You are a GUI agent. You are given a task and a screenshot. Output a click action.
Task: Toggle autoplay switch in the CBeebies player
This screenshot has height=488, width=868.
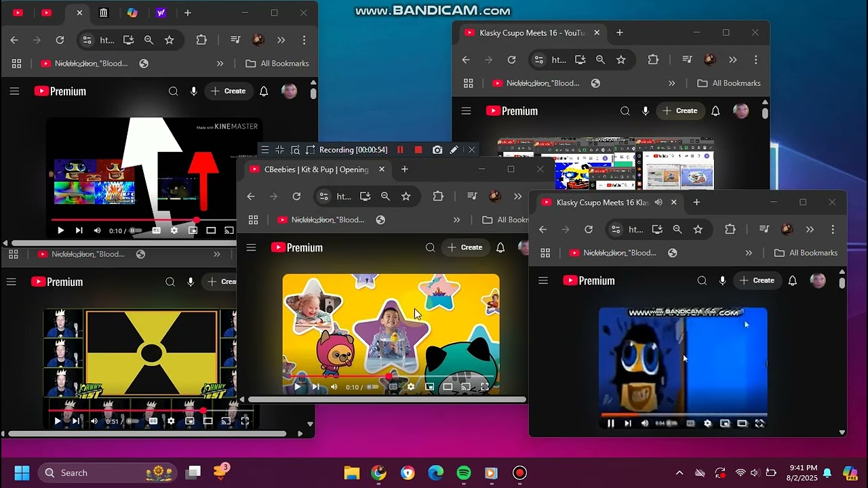[x=372, y=387]
